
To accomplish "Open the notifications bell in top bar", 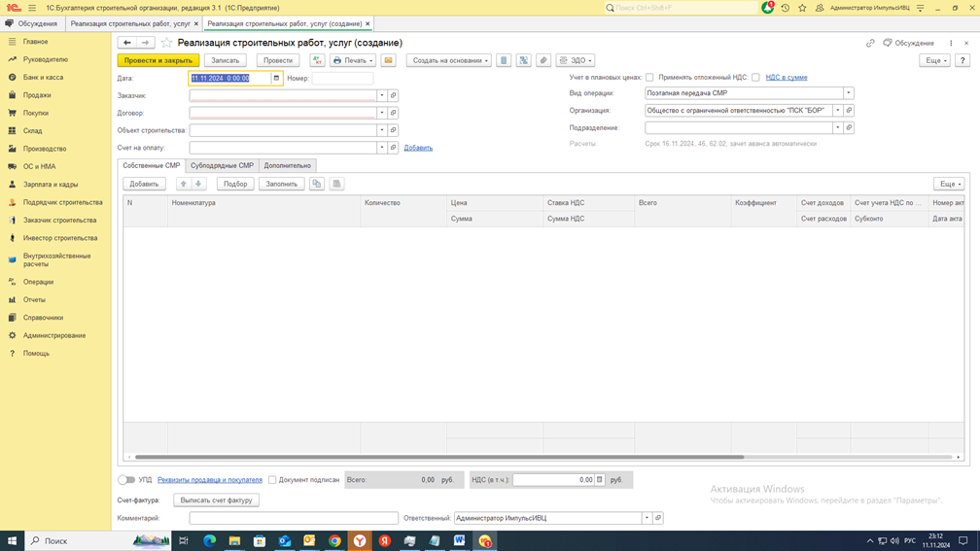I will click(x=767, y=8).
